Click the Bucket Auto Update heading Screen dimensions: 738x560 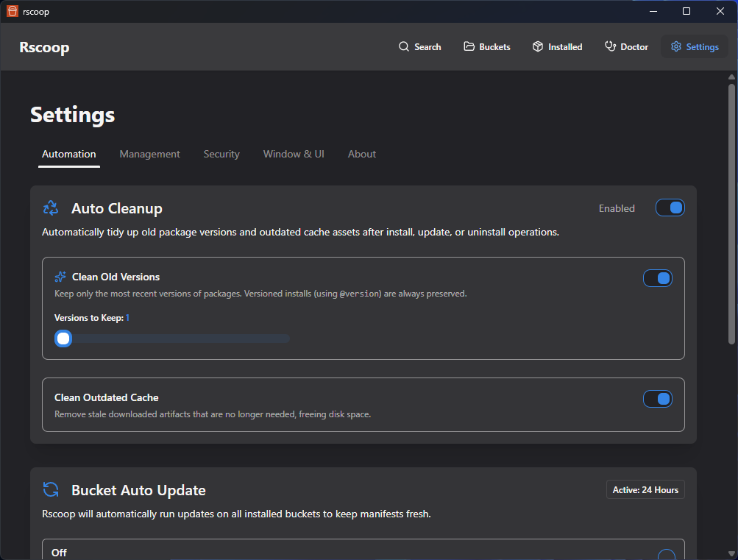138,490
